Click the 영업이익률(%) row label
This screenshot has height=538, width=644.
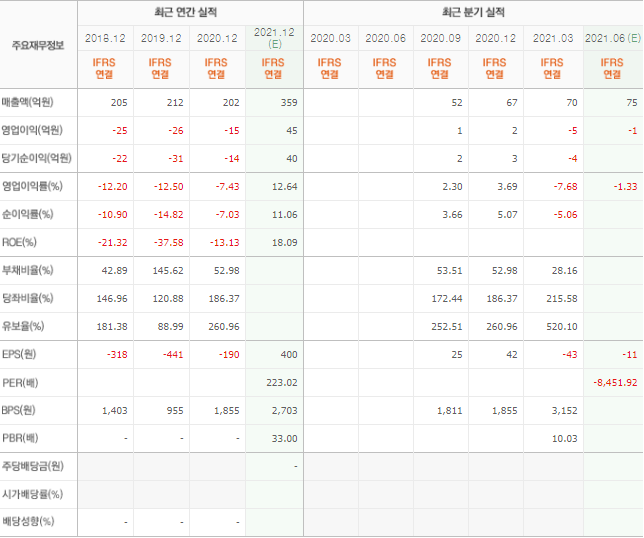coord(32,186)
